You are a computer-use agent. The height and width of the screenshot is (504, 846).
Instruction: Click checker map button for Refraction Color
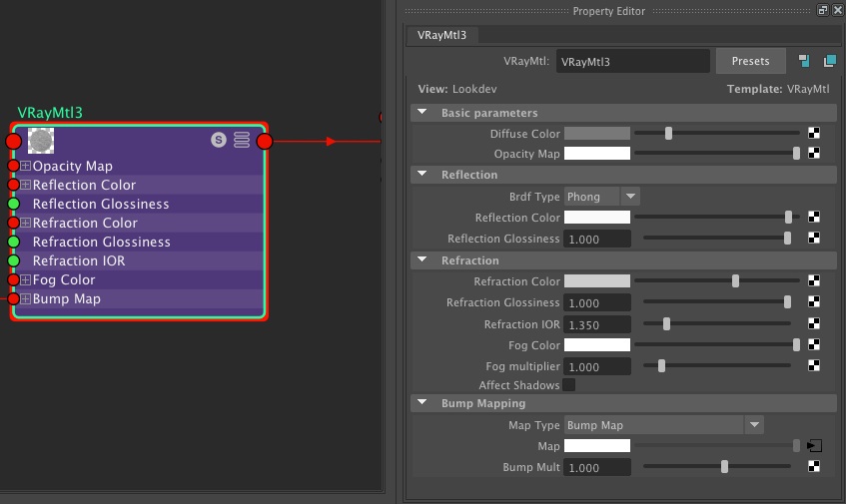tap(814, 280)
